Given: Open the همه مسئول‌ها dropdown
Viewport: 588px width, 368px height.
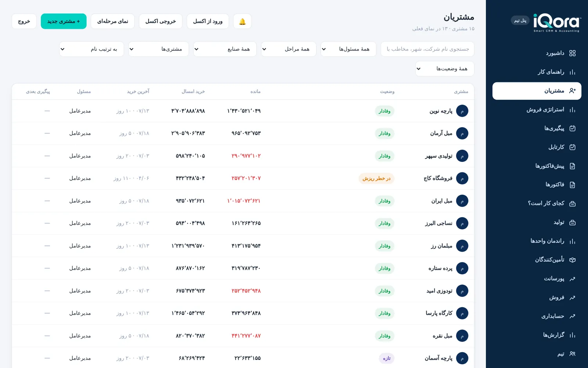Looking at the screenshot, I should click(348, 49).
